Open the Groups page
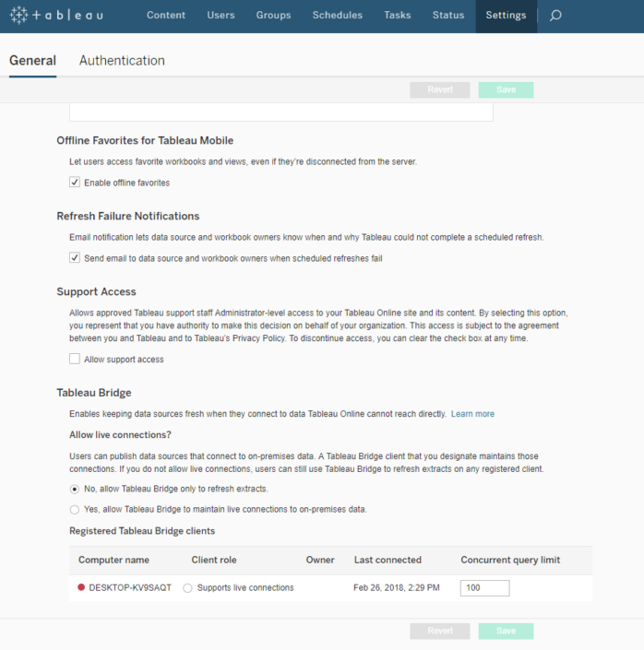 [273, 16]
